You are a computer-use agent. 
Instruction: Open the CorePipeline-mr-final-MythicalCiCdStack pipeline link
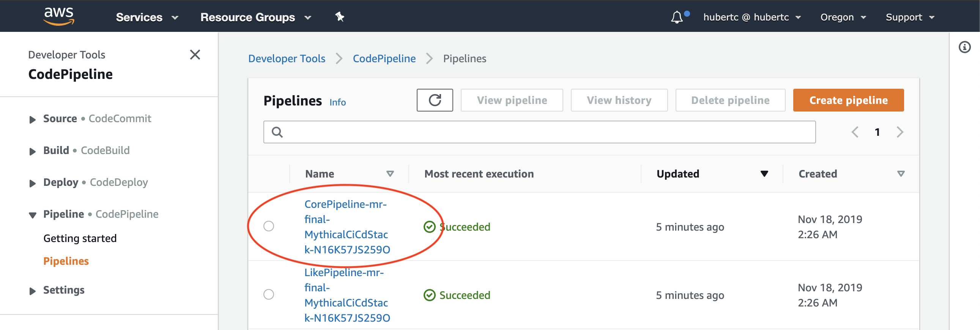[347, 227]
